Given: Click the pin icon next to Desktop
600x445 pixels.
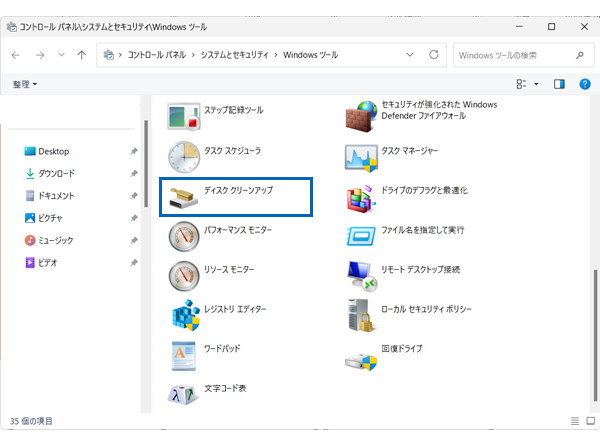Looking at the screenshot, I should click(x=134, y=151).
